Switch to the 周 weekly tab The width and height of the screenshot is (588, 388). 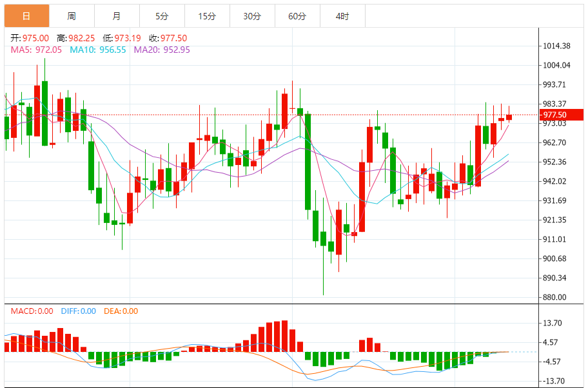tap(72, 16)
